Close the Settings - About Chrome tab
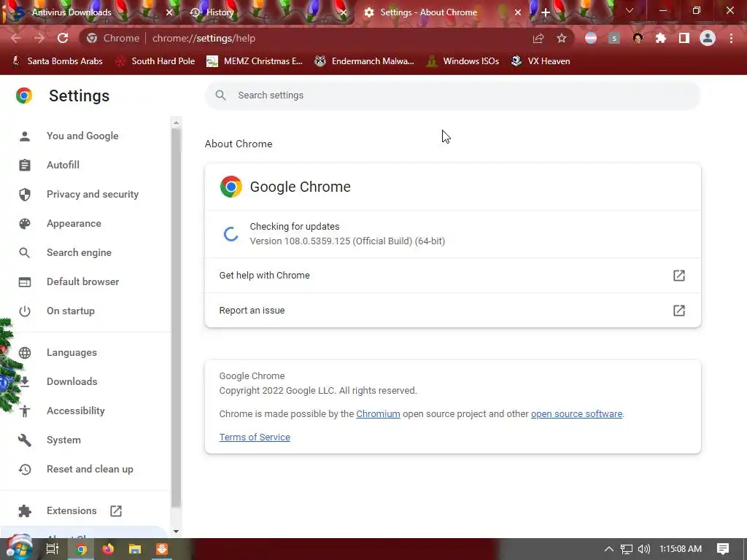 point(518,12)
